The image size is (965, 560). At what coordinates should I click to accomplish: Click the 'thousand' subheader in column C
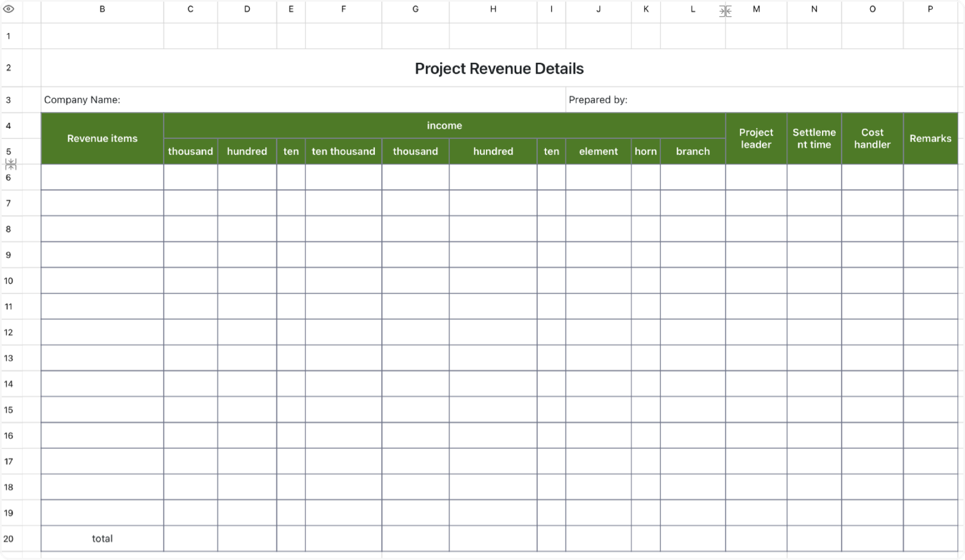[191, 151]
